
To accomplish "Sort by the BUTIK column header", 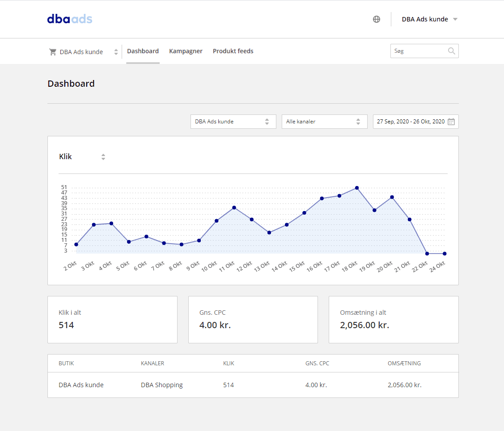I will click(x=66, y=363).
